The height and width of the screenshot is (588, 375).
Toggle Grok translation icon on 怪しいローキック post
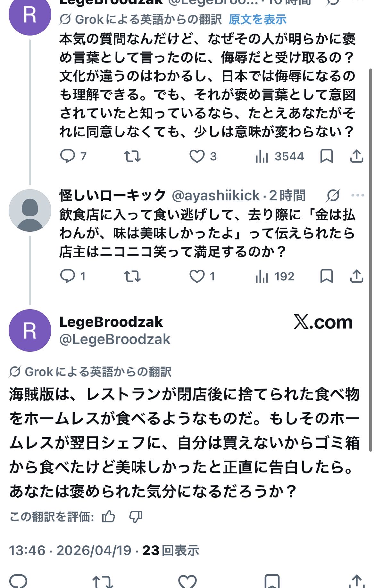coord(333,195)
